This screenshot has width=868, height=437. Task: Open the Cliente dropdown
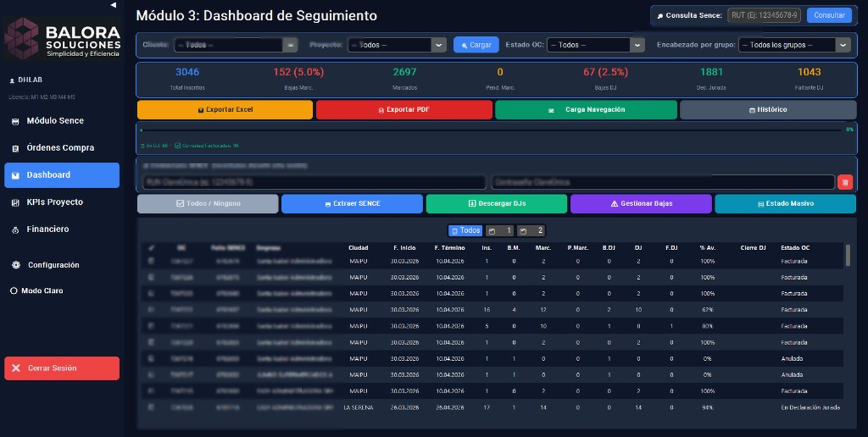click(236, 45)
